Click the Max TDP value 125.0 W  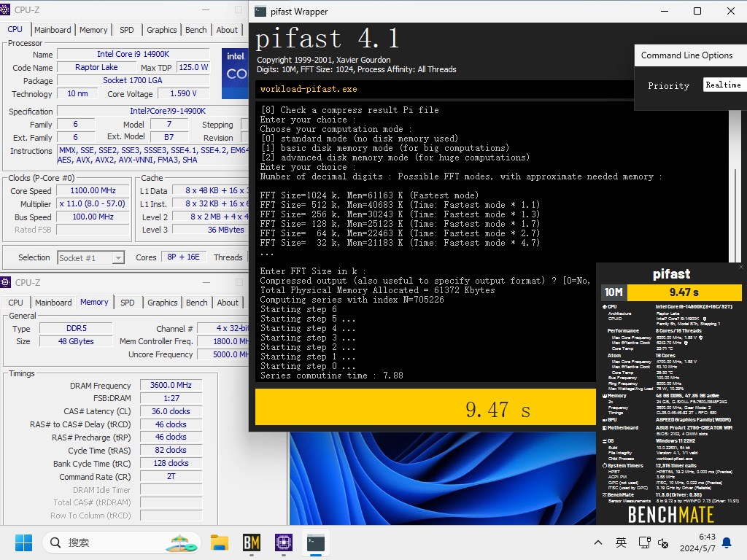tap(193, 67)
